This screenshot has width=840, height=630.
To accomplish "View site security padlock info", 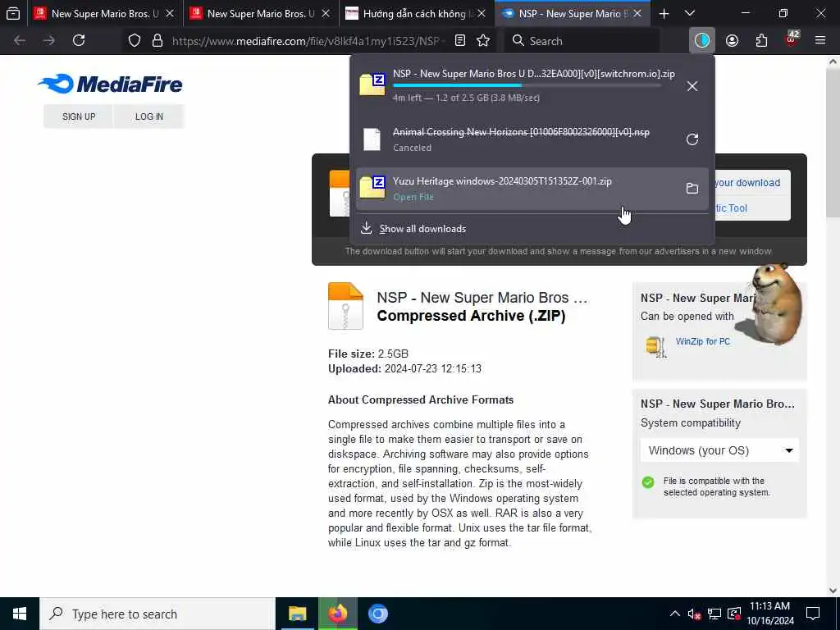I will pos(157,41).
